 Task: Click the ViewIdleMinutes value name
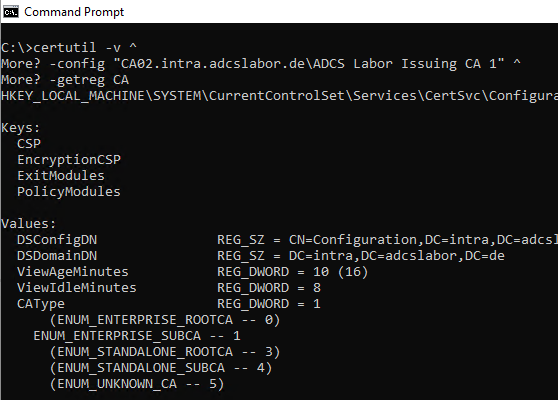[x=77, y=288]
